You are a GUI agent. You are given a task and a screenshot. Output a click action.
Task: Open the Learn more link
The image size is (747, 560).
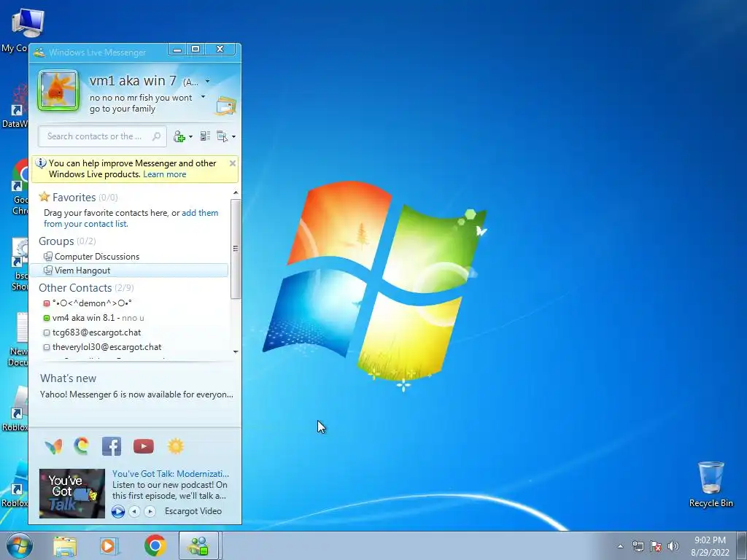(164, 174)
